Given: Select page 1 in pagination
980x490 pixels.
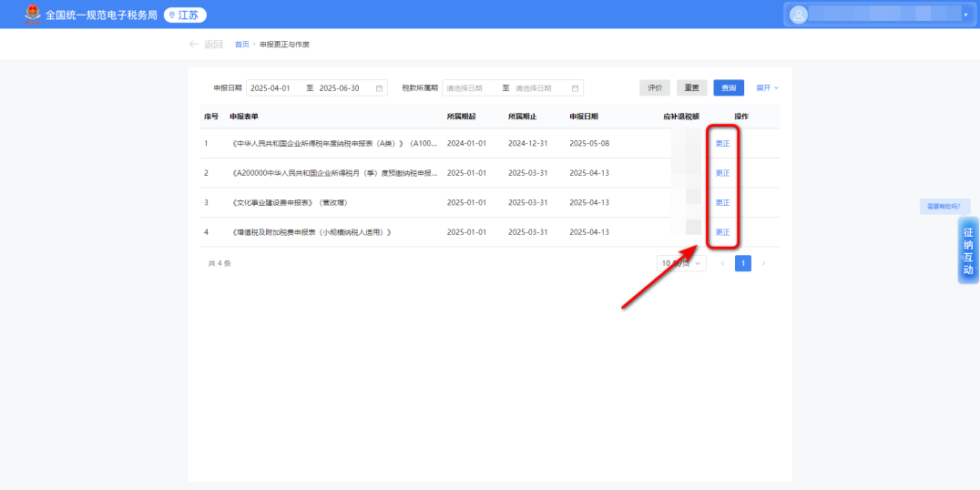Looking at the screenshot, I should pos(743,263).
